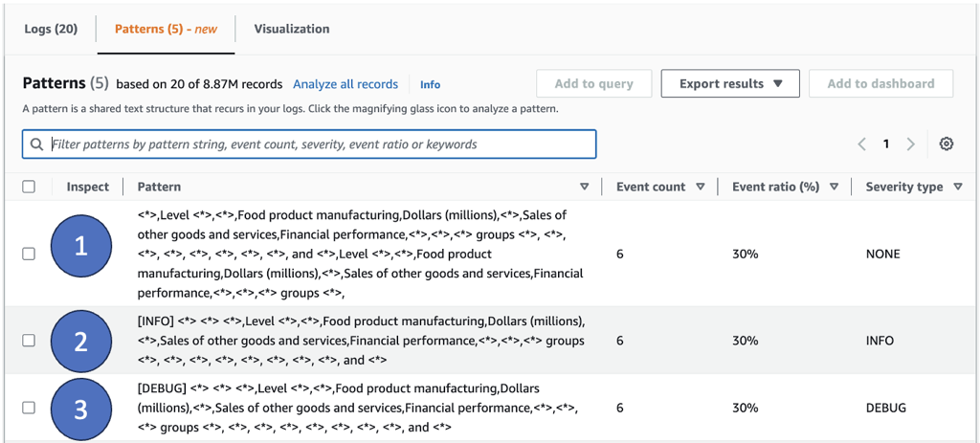Click the pattern text of NONE row
980x443 pixels.
pyautogui.click(x=361, y=254)
